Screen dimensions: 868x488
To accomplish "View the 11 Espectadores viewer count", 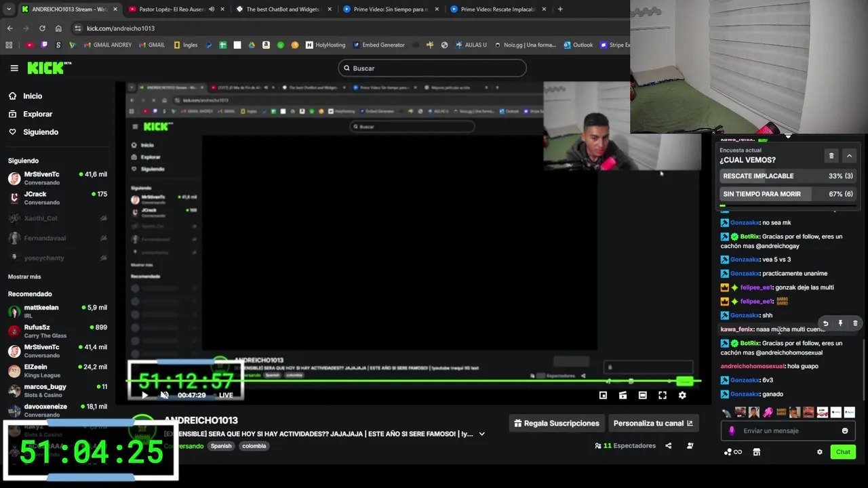I will pyautogui.click(x=625, y=446).
